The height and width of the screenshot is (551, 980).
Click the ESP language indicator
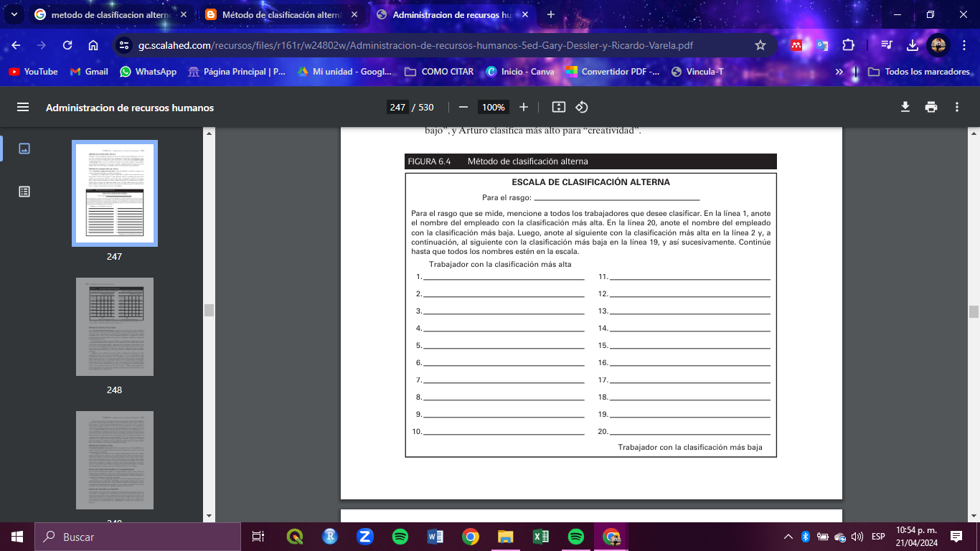click(878, 537)
